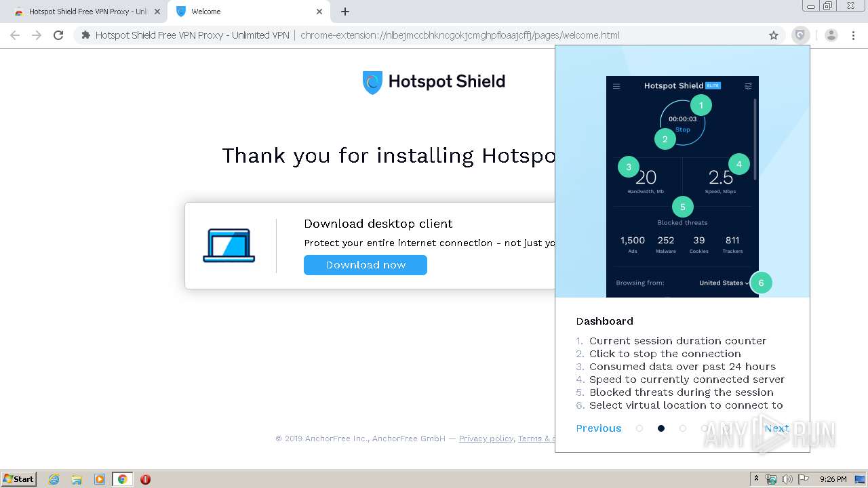Image resolution: width=868 pixels, height=488 pixels.
Task: Click the Dashboard heading text
Action: click(x=604, y=321)
